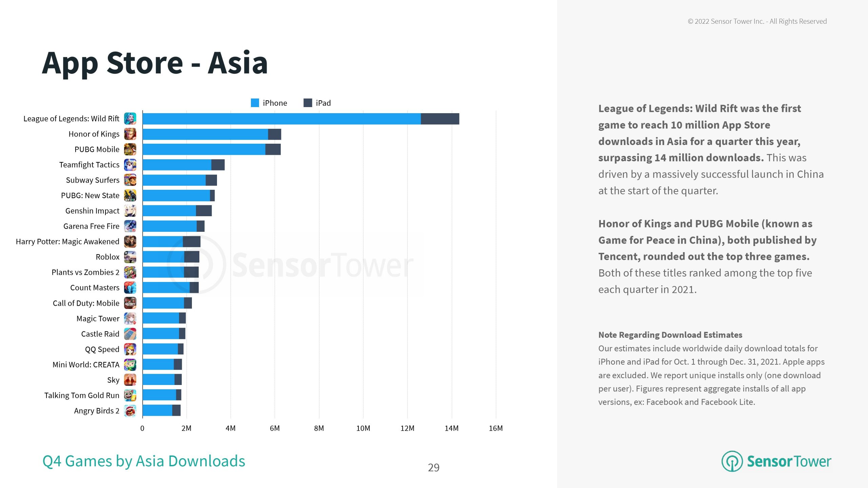Toggle the iPhone legend swatch

tap(255, 103)
